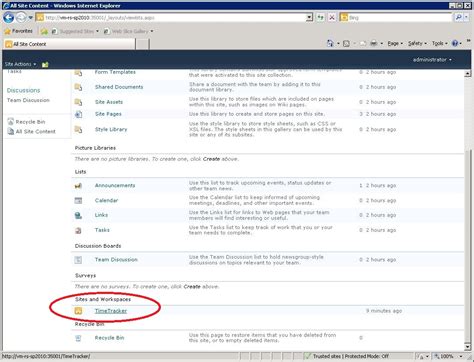The width and height of the screenshot is (474, 362).
Task: Click the vertical scrollbar down arrow
Action: (x=468, y=347)
